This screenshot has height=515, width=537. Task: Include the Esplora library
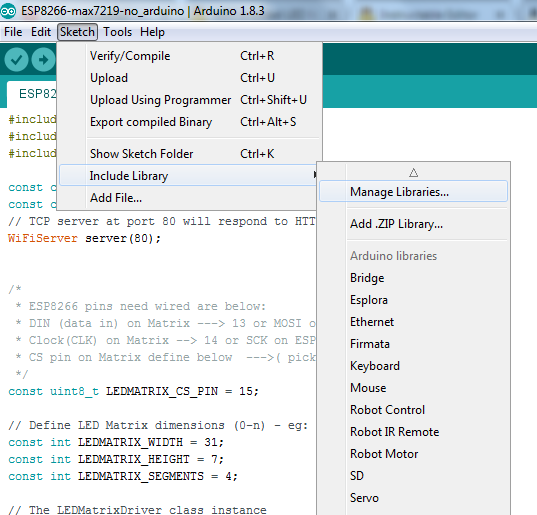click(413, 300)
